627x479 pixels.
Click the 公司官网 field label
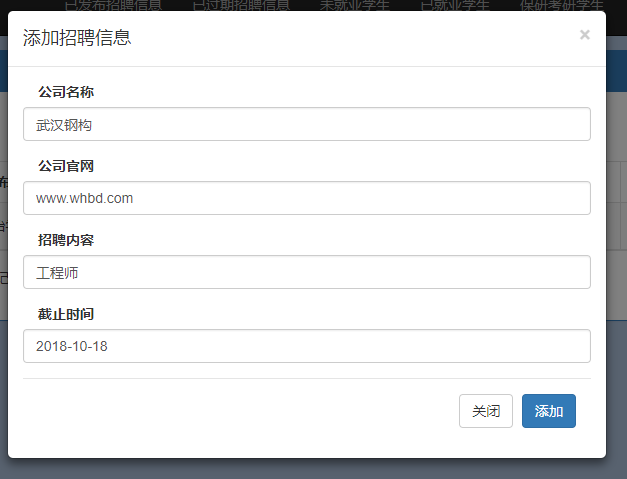(x=66, y=166)
